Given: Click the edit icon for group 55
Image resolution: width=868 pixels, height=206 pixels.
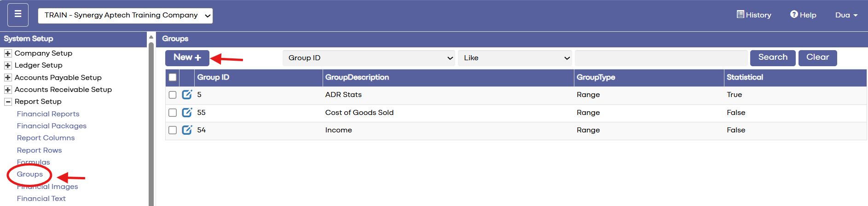Looking at the screenshot, I should pos(187,112).
